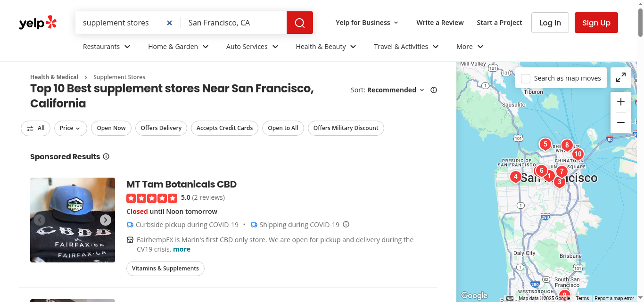Expand the Restaurants category menu

pos(107,47)
